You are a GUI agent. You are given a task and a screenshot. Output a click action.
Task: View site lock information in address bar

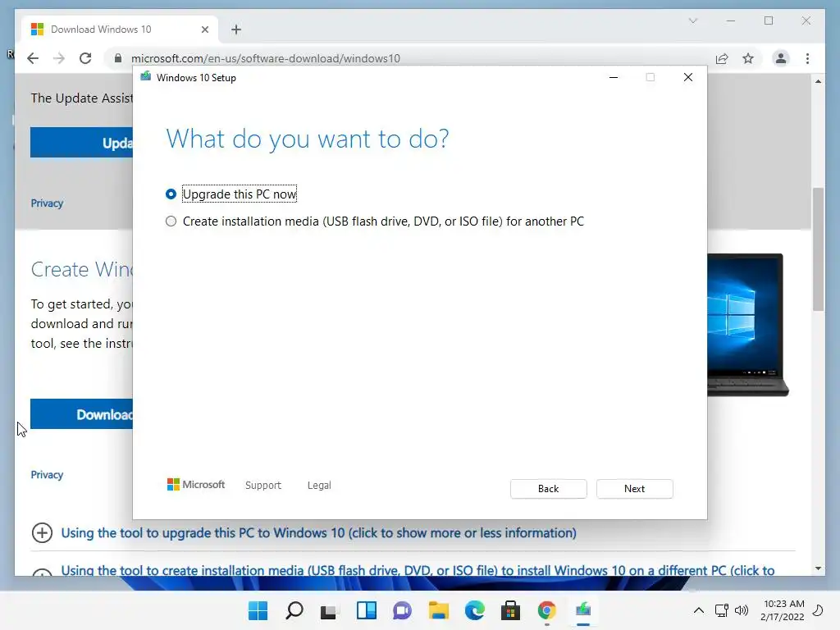pos(118,58)
